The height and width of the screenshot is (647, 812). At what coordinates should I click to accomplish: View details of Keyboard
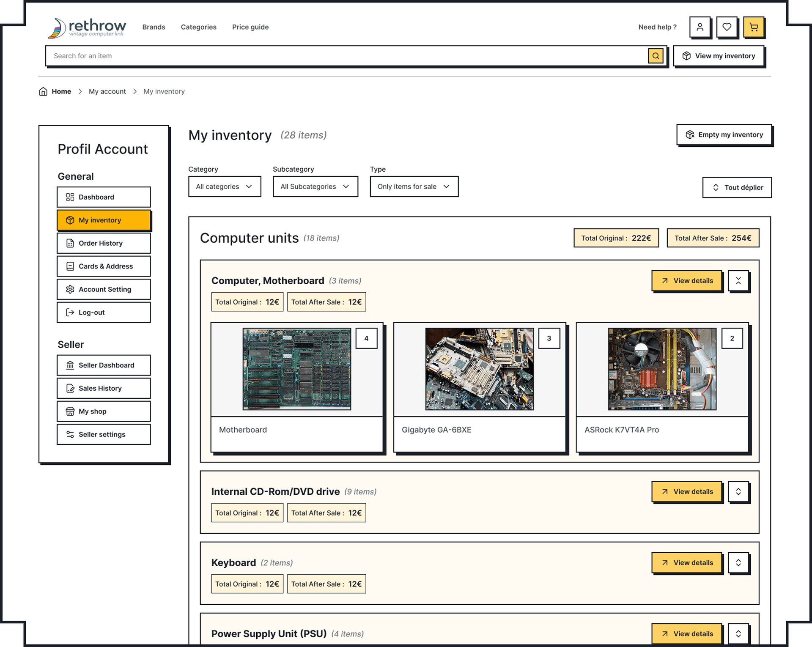687,562
